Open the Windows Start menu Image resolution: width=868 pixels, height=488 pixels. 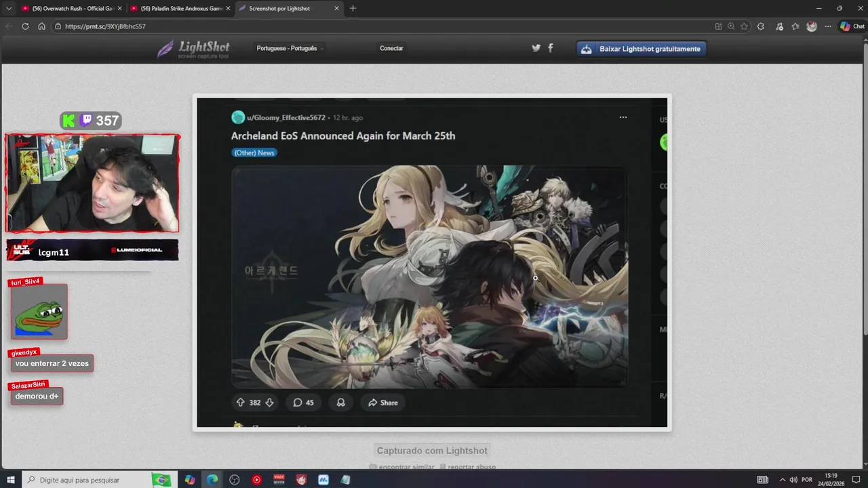coord(11,480)
